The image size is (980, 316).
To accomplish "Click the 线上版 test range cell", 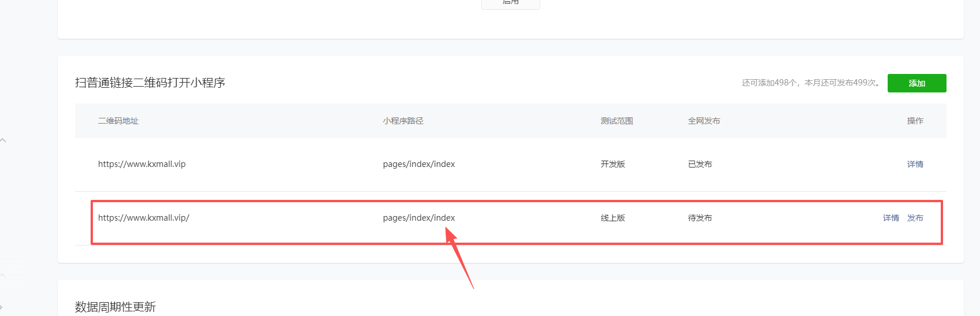I will [612, 218].
